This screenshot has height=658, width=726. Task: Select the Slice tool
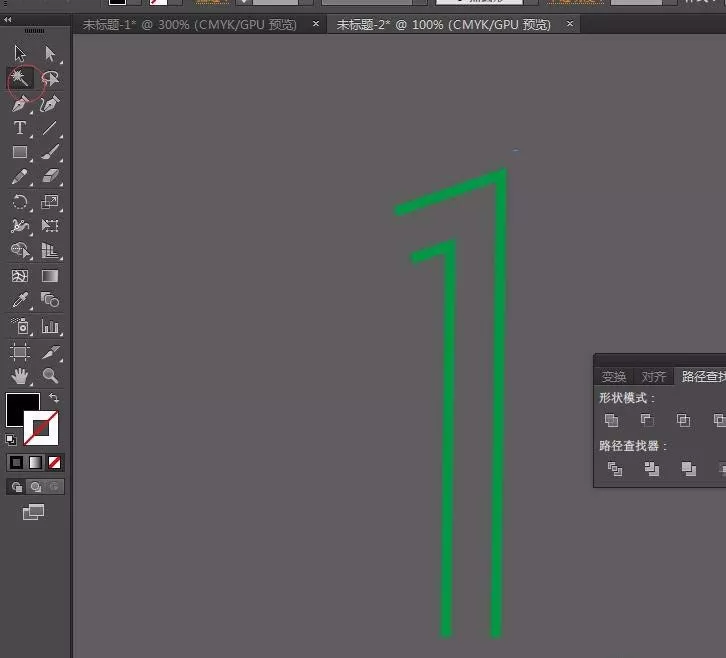(x=50, y=352)
